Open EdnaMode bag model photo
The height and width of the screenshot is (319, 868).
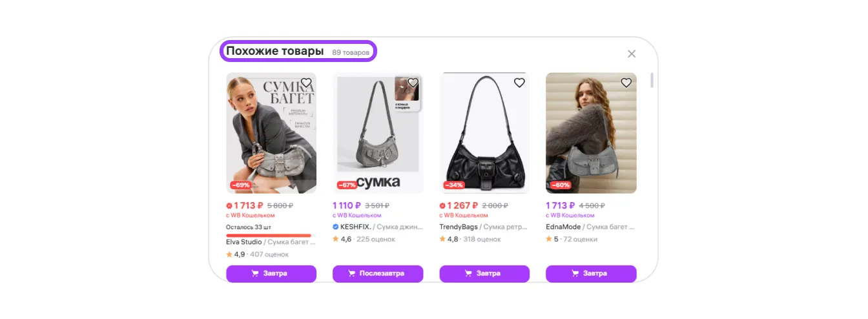[x=591, y=132]
